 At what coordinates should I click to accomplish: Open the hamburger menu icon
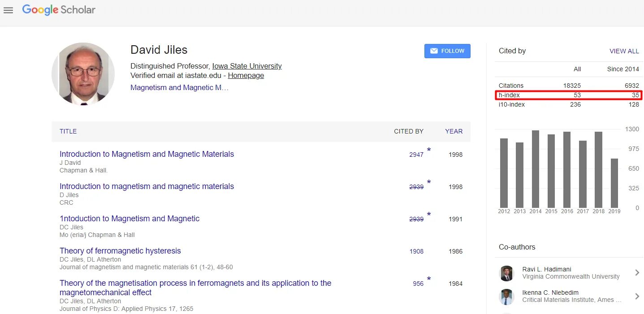8,10
